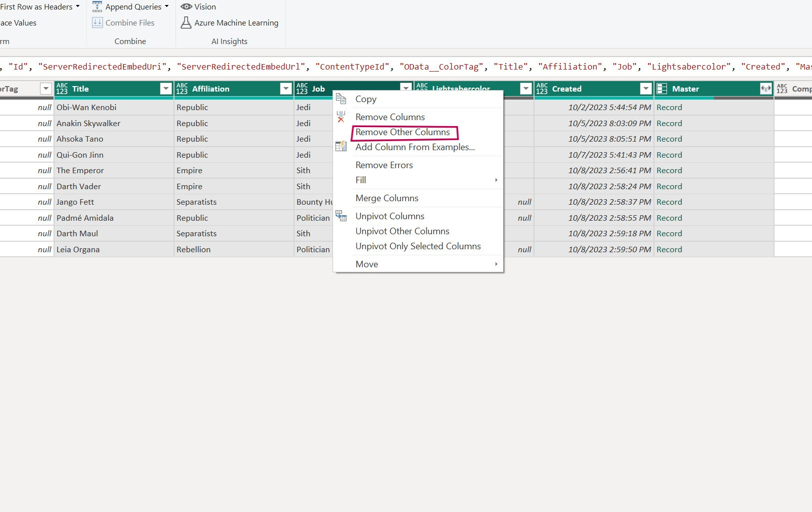Click the Azure Machine Learning button
The height and width of the screenshot is (512, 812).
[x=229, y=23]
